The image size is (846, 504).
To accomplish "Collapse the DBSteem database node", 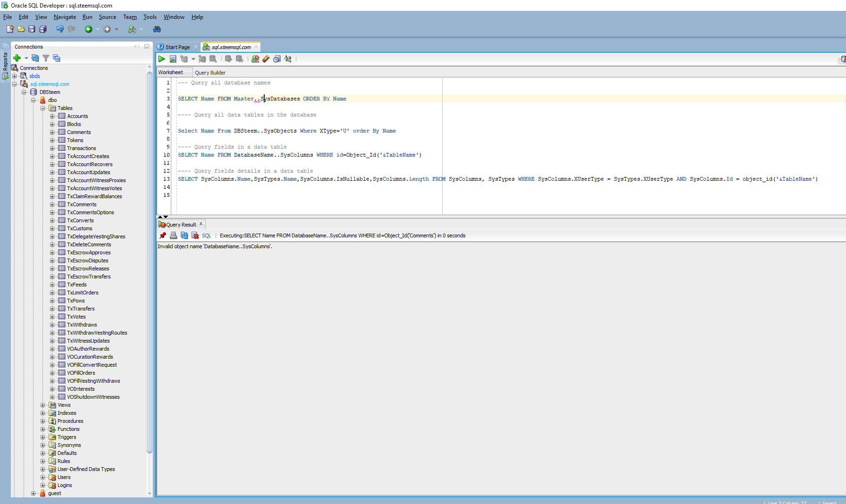I will (24, 92).
